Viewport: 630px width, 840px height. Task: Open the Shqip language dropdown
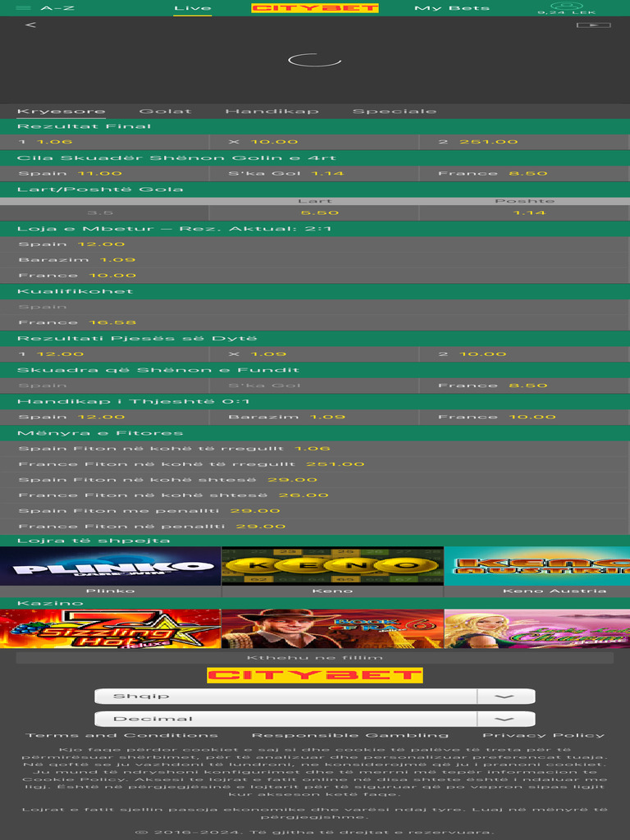tap(315, 696)
